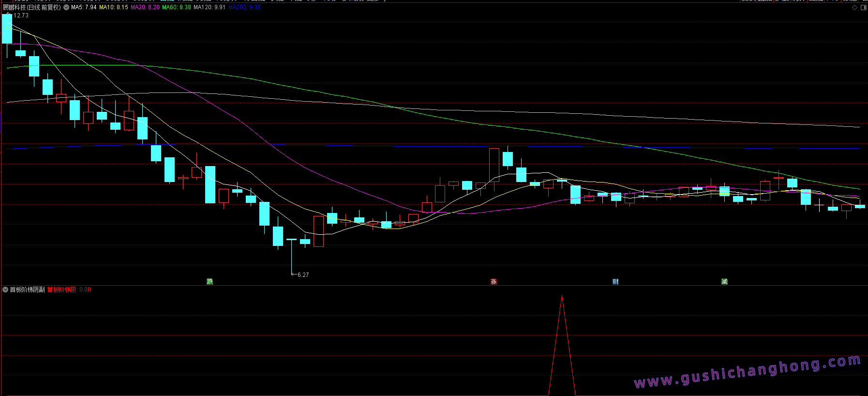Viewport: 868px width, 396px height.
Task: Select the magenta MA20: 8.20 label
Action: pyautogui.click(x=145, y=7)
